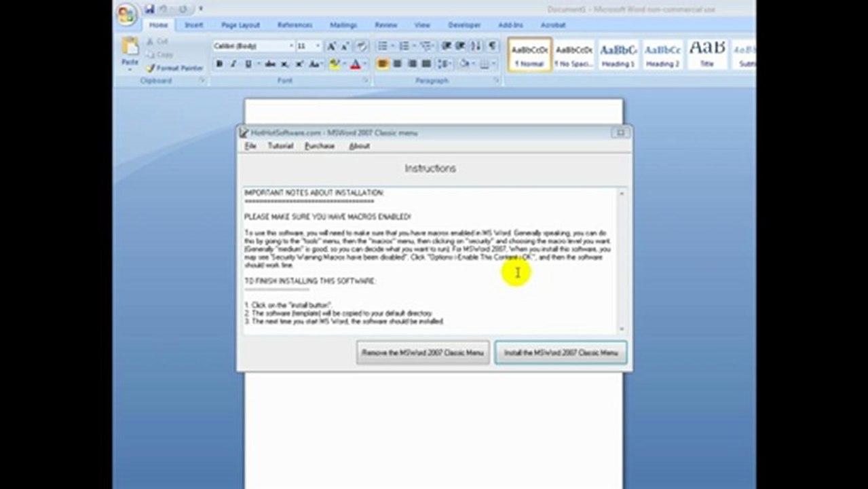
Task: Click the Multilevel List icon
Action: point(427,46)
